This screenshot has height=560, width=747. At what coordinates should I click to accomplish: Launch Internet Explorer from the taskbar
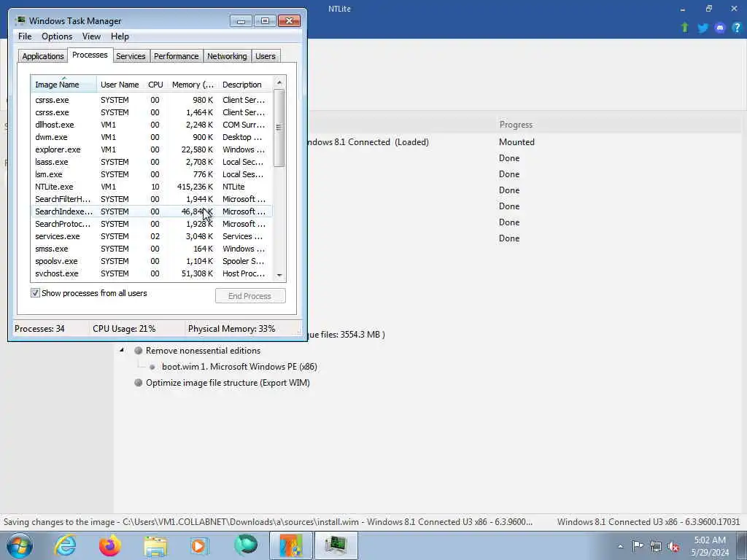coord(65,545)
